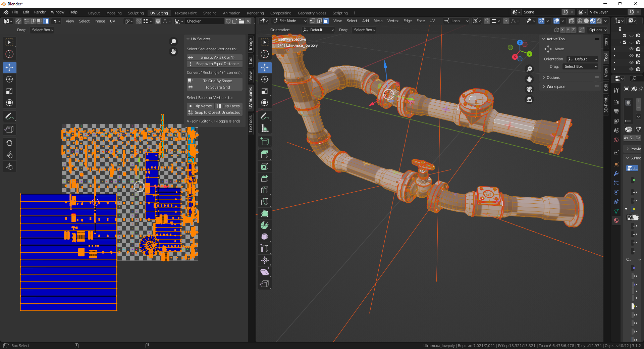Select the Extrude Region tool in 3D viewport

(265, 155)
